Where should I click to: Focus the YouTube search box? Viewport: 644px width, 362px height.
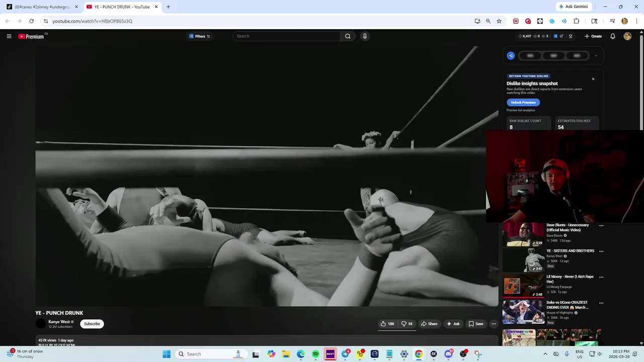(286, 36)
